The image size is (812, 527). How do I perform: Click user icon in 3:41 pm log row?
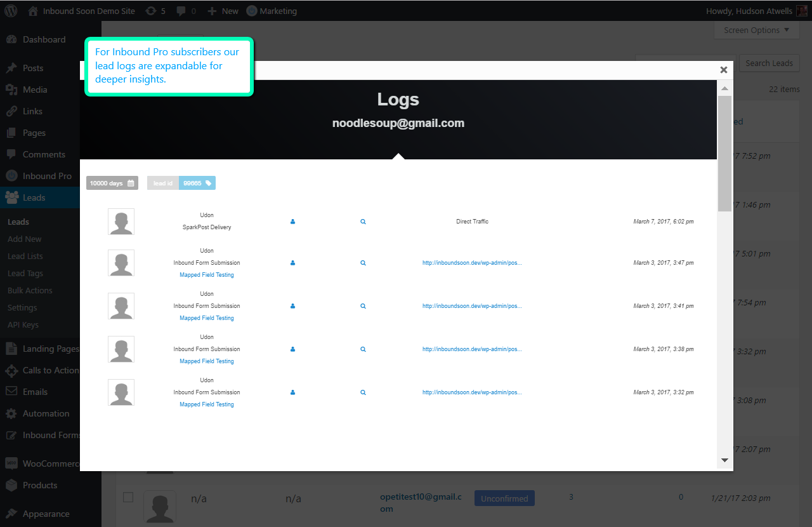292,305
